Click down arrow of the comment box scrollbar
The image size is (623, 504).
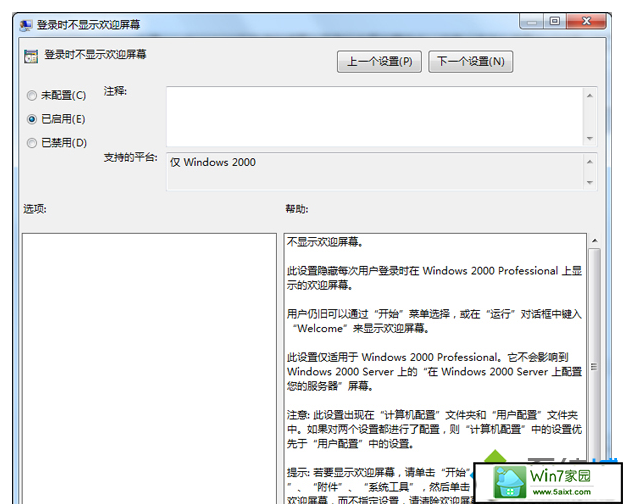(x=590, y=138)
